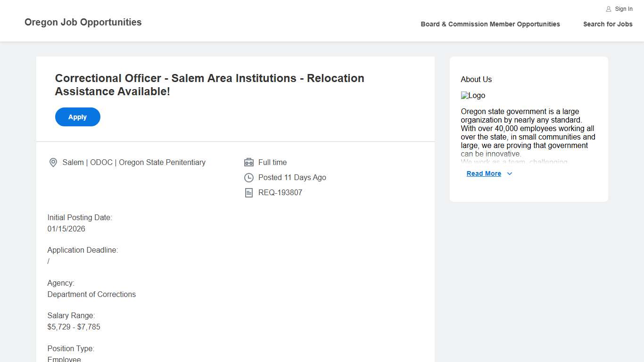
Task: Click the REQ-193807 requisition number
Action: (x=280, y=193)
